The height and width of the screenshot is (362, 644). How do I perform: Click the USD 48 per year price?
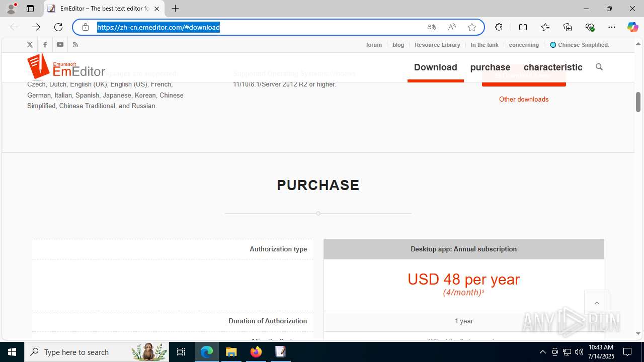(x=463, y=280)
